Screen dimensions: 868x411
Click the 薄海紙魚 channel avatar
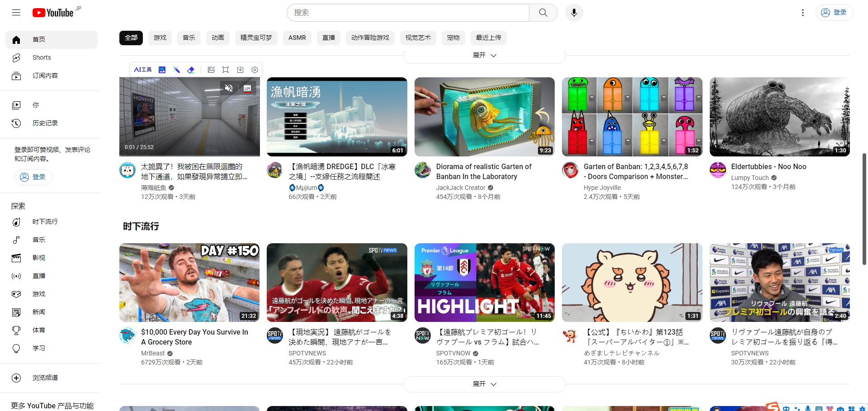click(x=127, y=170)
